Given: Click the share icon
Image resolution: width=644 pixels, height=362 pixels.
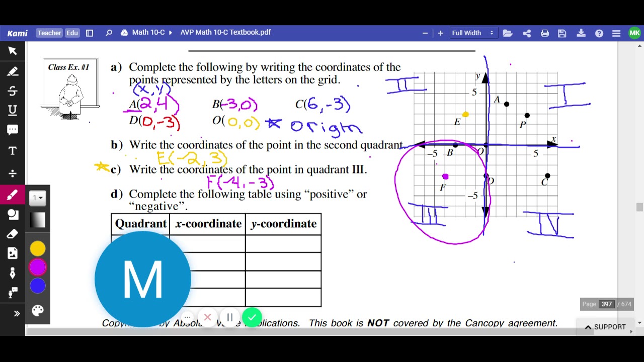Looking at the screenshot, I should pos(527,33).
